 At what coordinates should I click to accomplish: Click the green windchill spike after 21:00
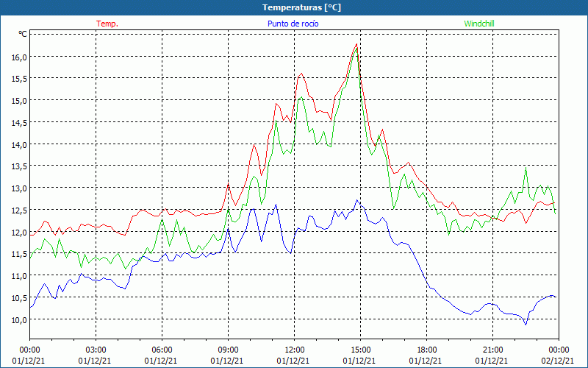pos(526,168)
